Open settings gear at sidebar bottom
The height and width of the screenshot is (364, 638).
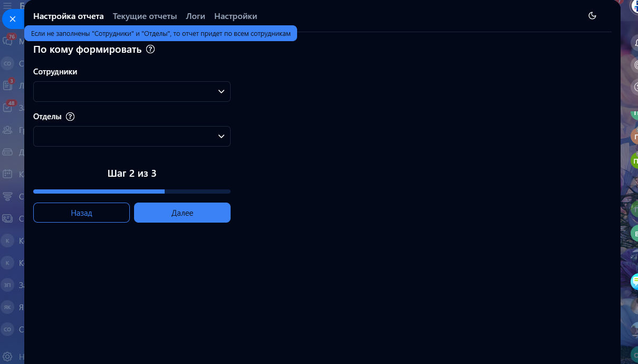pos(7,357)
